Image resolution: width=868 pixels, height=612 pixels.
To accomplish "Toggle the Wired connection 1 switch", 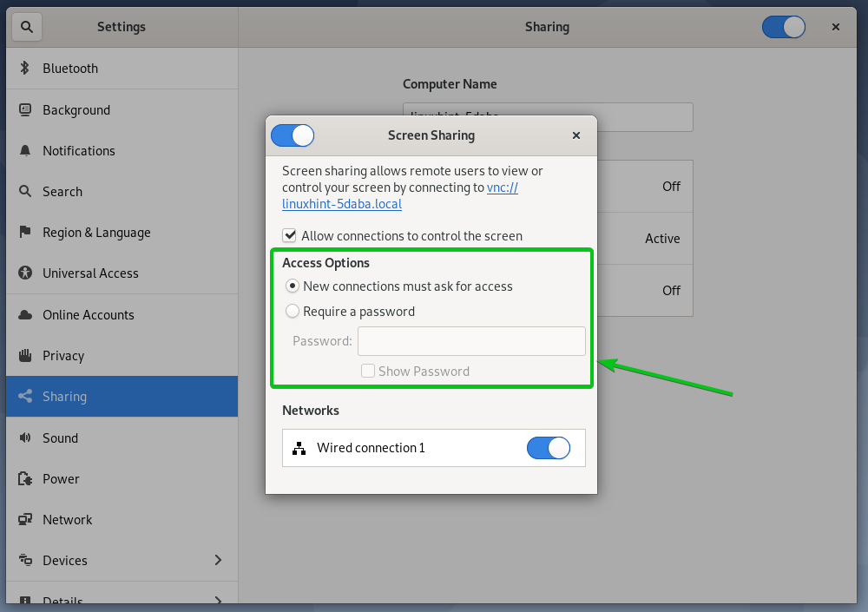I will [x=548, y=448].
